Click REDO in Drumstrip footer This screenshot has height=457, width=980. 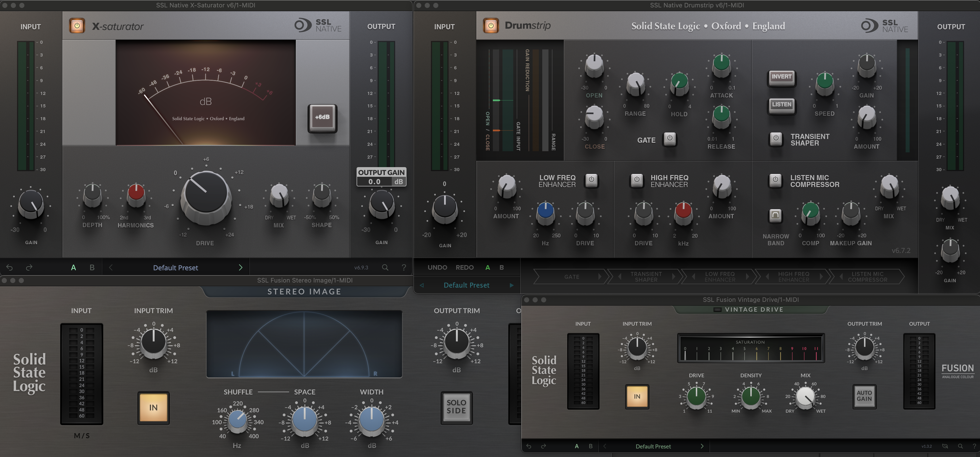click(464, 267)
